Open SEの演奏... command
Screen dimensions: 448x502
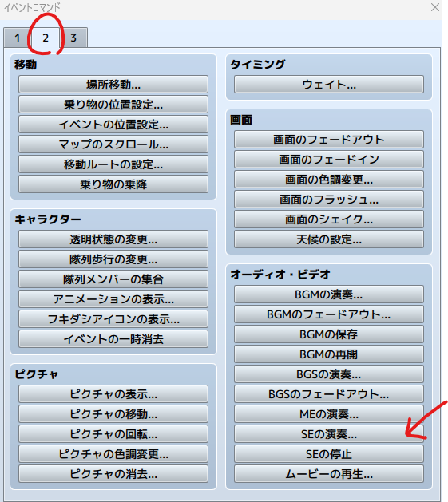pos(329,433)
